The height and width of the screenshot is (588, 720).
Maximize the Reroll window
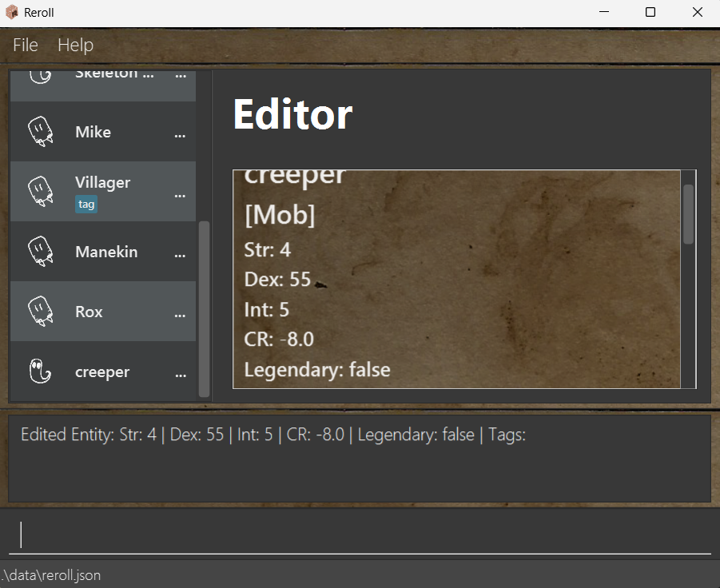pyautogui.click(x=650, y=12)
